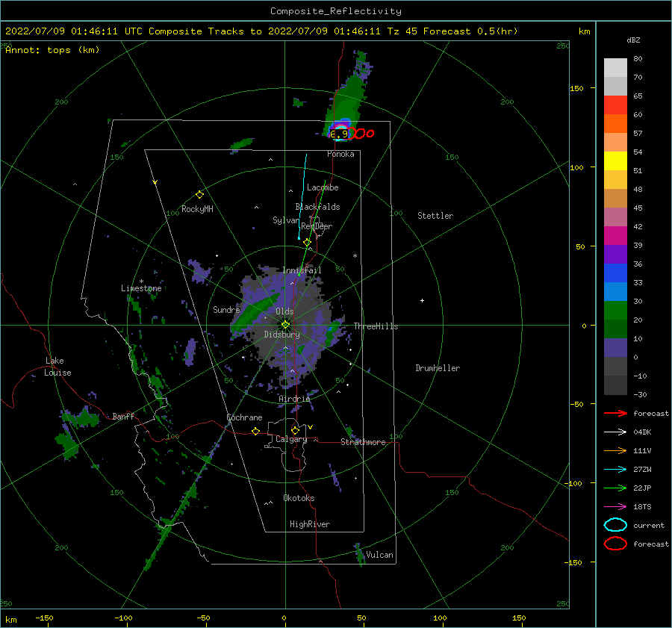
Task: Click the Sundre city label
Action: tap(226, 309)
